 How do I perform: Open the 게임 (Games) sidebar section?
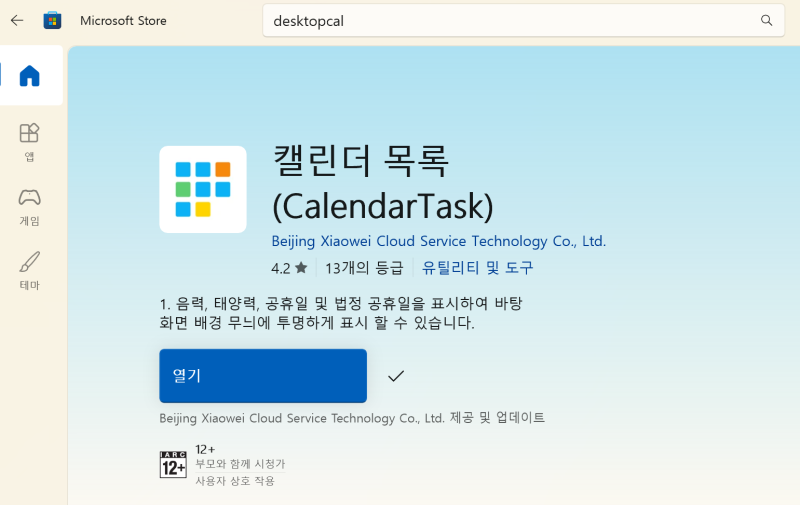30,207
